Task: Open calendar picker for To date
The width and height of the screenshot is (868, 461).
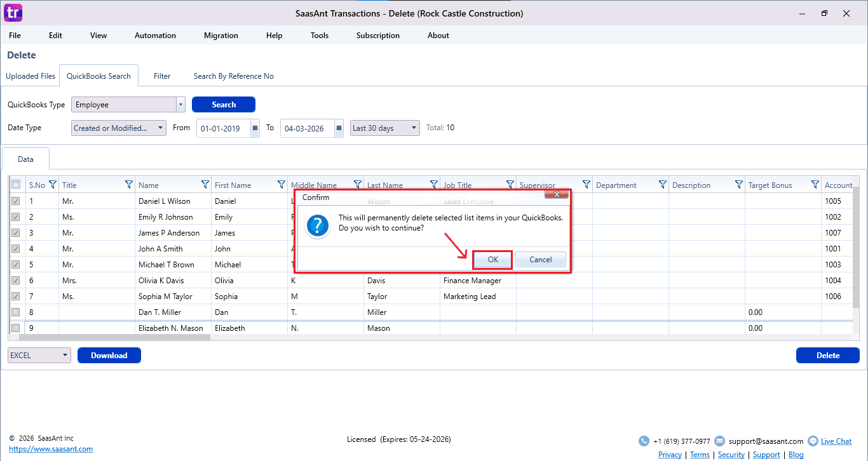Action: pos(339,128)
